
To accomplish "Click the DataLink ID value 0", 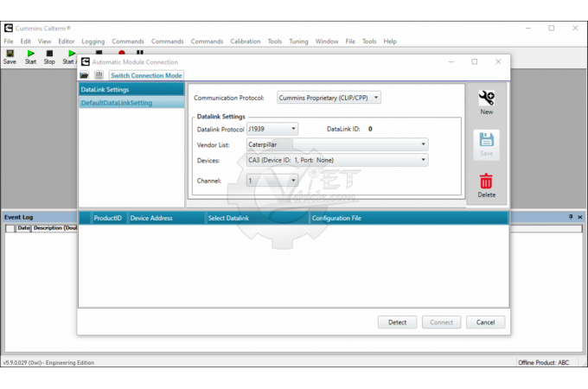I will click(x=370, y=129).
